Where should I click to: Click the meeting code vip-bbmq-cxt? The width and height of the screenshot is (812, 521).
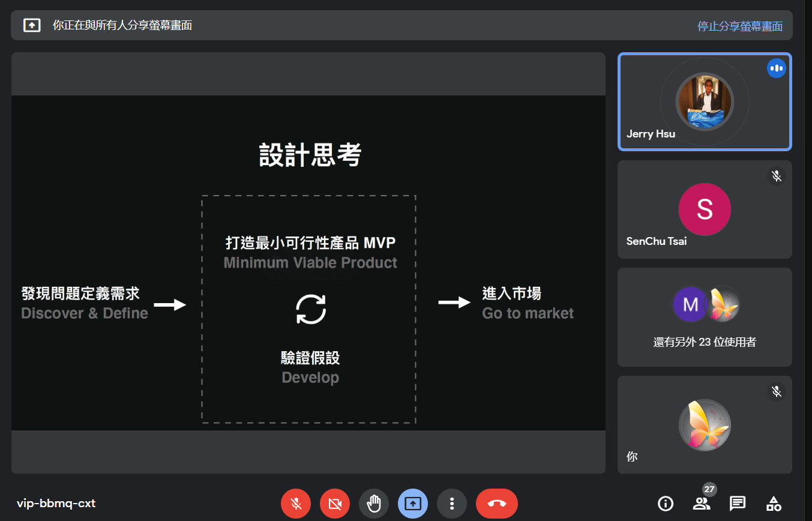(x=56, y=504)
